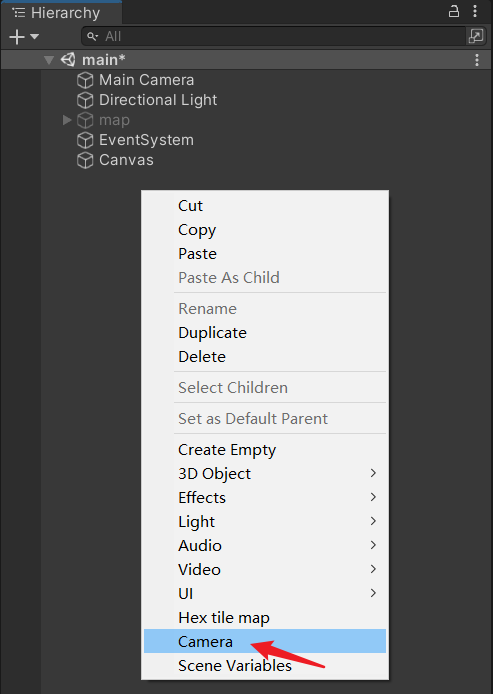Choose Delete from the context menu

click(265, 356)
